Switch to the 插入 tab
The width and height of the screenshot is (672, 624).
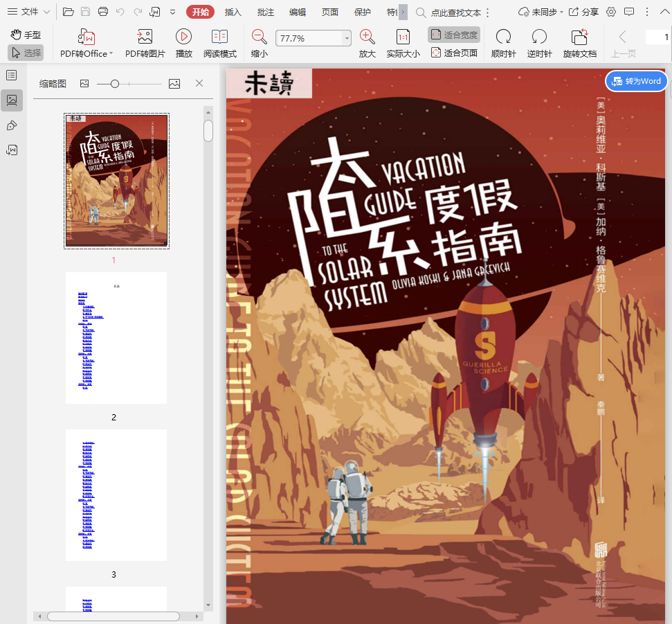coord(233,12)
